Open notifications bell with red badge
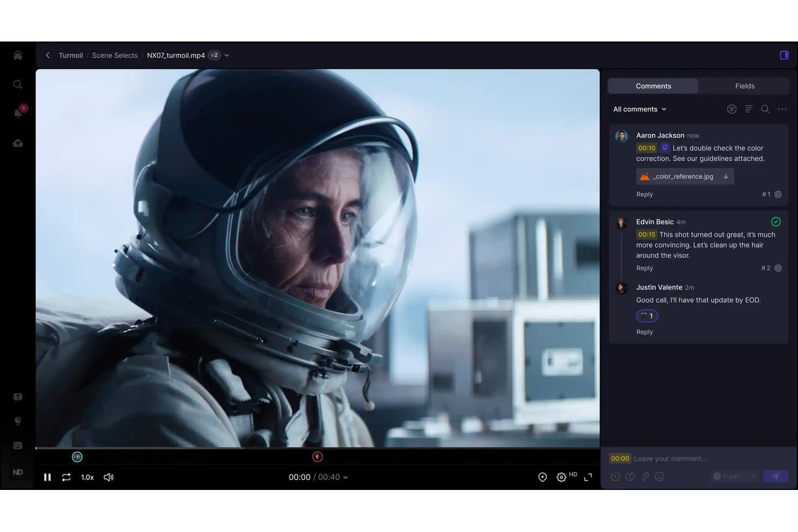Image resolution: width=798 pixels, height=532 pixels. 19,112
